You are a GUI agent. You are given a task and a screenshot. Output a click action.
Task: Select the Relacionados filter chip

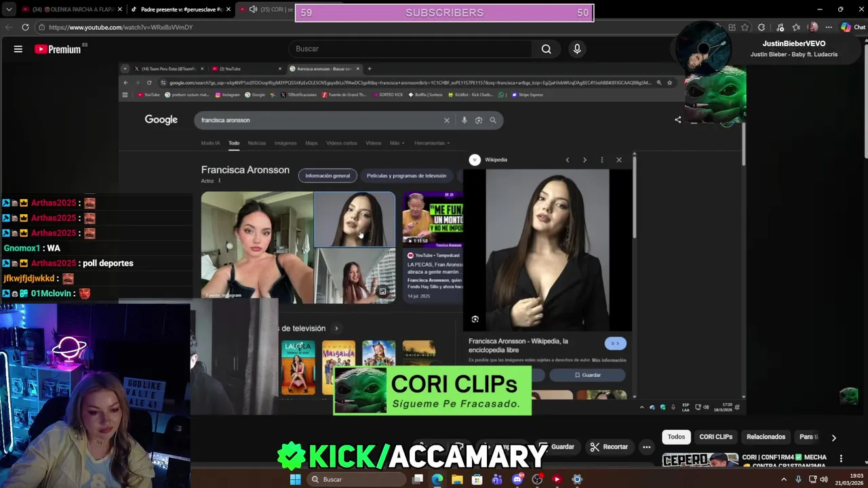pos(766,437)
